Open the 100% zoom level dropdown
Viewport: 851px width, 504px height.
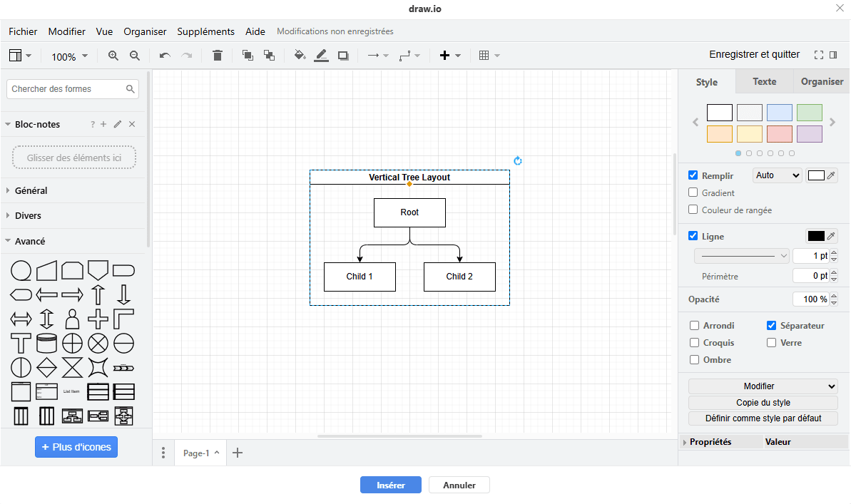(69, 56)
